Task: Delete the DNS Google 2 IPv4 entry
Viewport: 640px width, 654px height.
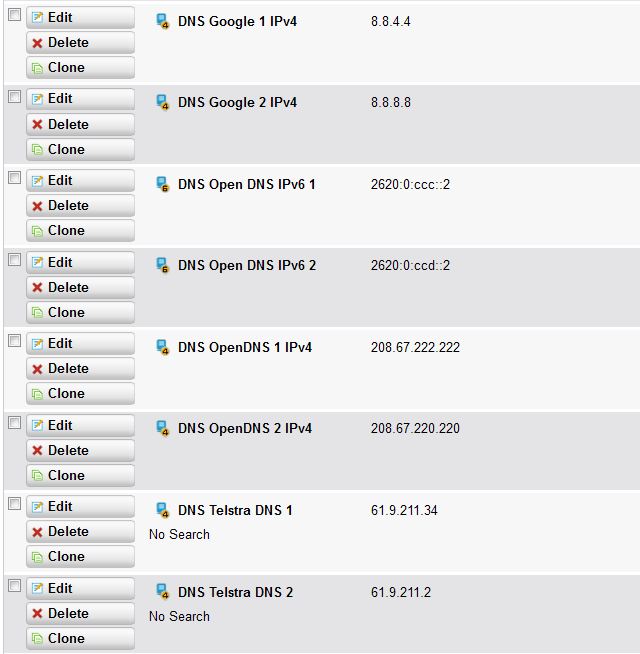Action: coord(81,124)
